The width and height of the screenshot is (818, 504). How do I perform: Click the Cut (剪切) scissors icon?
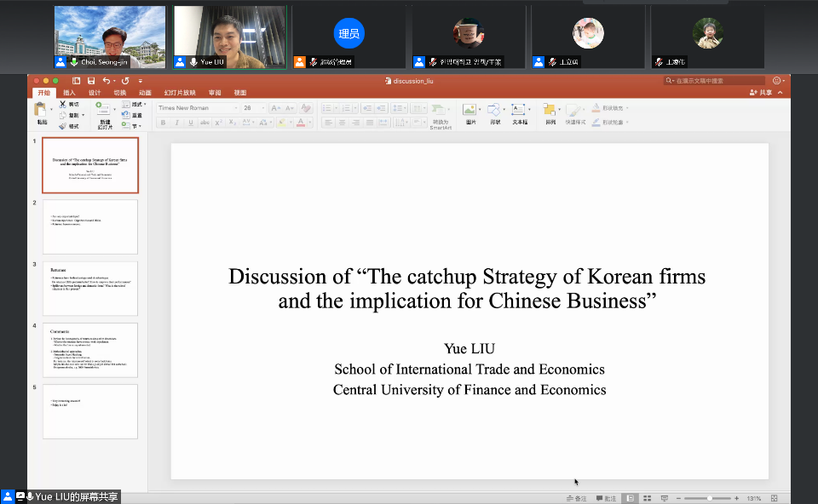pos(63,104)
